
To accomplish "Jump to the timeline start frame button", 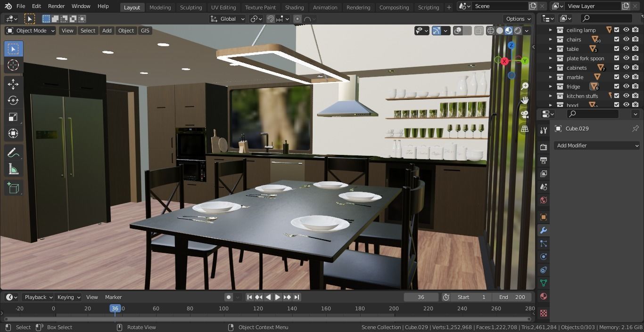I will pyautogui.click(x=249, y=297).
